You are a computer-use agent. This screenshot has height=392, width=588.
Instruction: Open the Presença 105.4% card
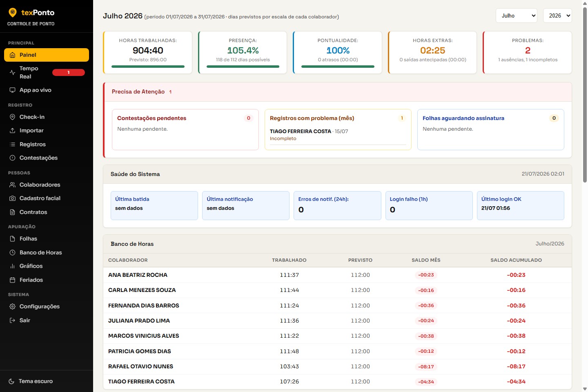[x=243, y=53]
